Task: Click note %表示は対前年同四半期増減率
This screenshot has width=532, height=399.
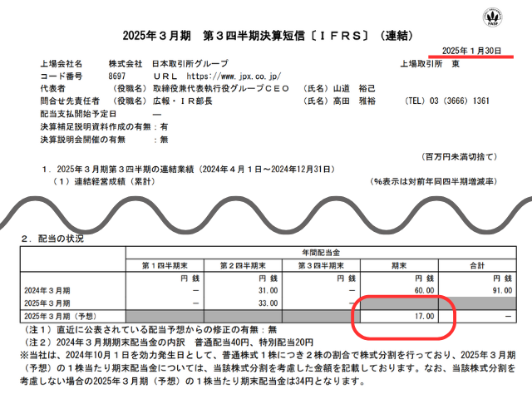Action: point(433,181)
